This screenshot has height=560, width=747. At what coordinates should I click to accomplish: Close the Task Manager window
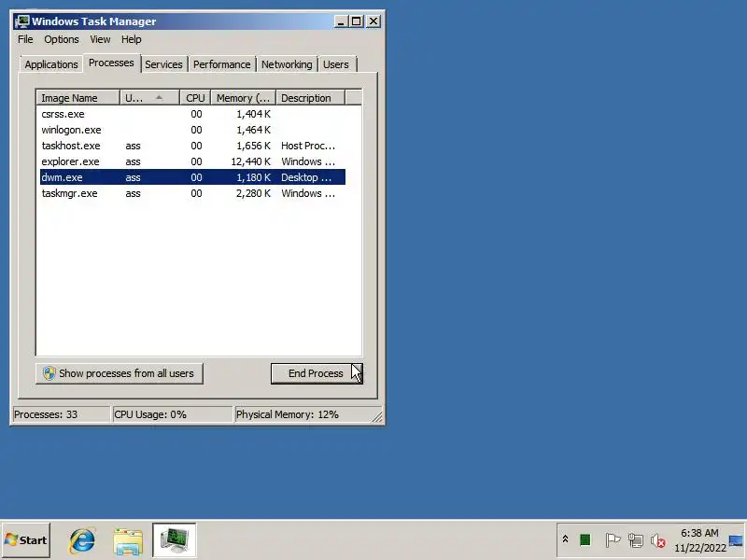tap(373, 21)
